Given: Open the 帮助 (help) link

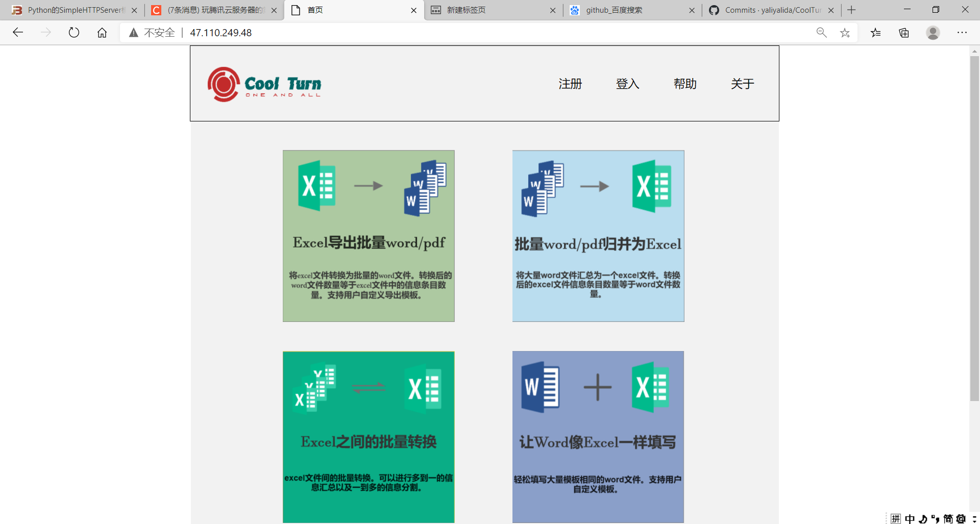Looking at the screenshot, I should click(685, 84).
